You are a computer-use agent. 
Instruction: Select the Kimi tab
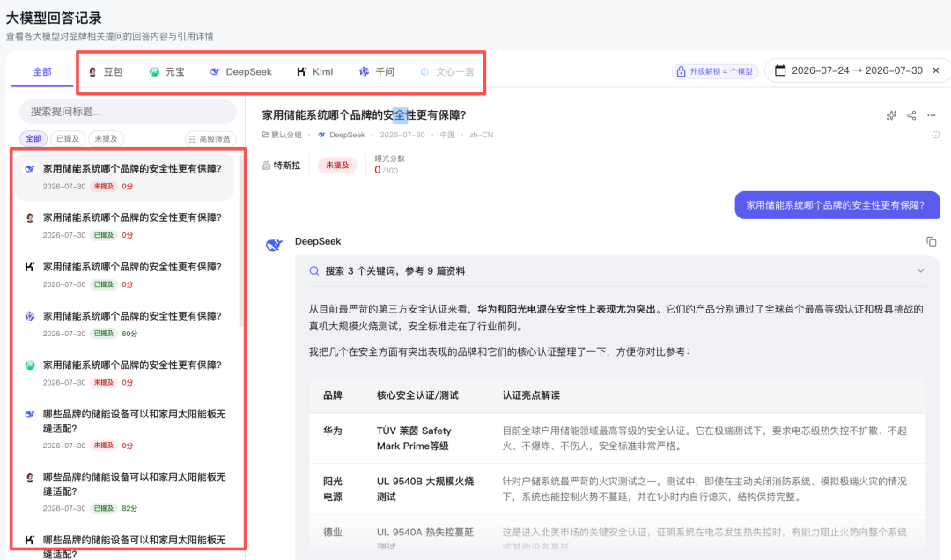314,71
